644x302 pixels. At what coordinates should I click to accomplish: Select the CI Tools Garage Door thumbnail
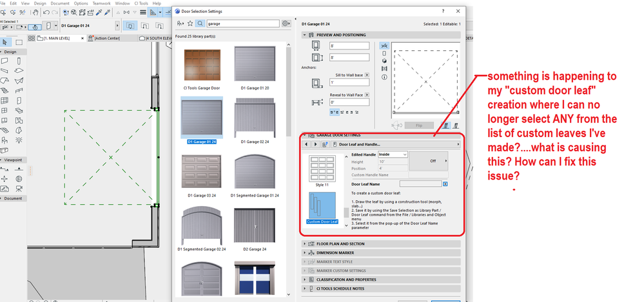coord(202,66)
